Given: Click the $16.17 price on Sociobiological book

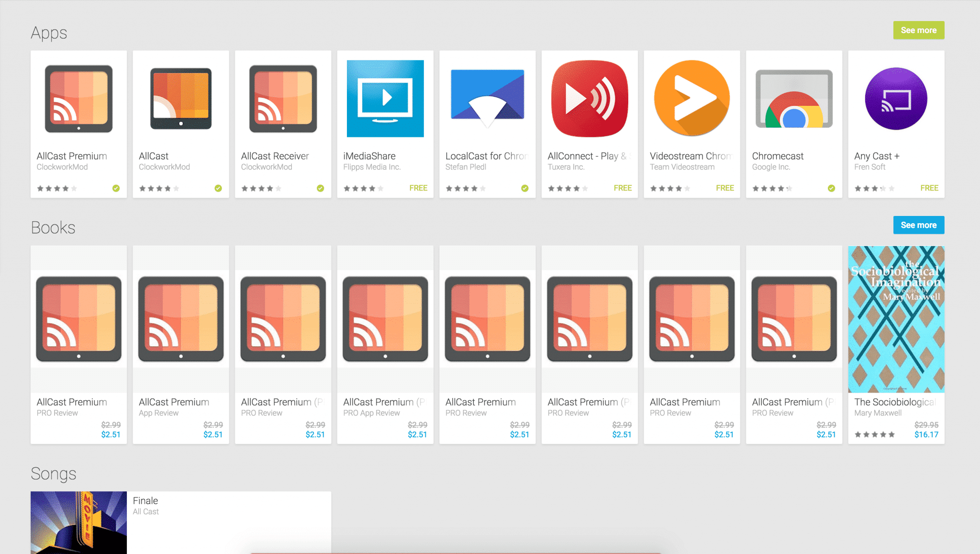Looking at the screenshot, I should (926, 435).
